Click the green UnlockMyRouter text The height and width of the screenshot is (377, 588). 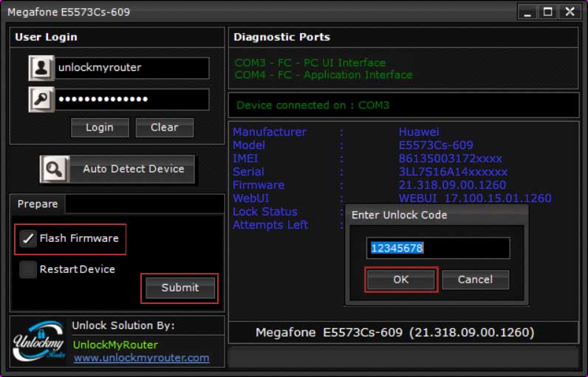pos(115,345)
